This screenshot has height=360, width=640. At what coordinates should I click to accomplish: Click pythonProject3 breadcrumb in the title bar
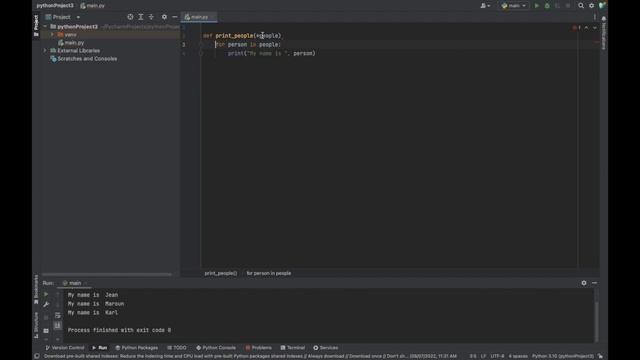tap(55, 6)
